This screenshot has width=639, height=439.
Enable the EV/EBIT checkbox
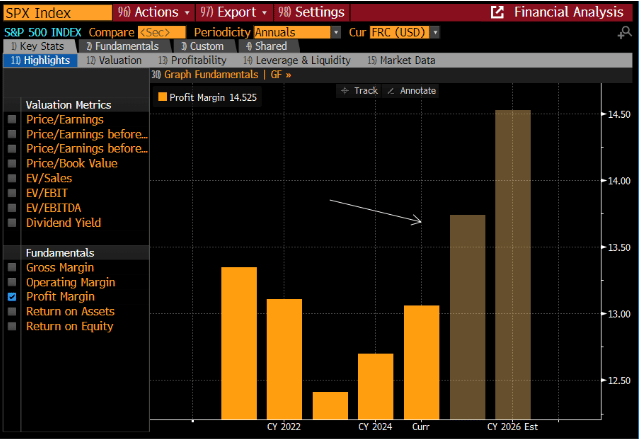(x=12, y=193)
